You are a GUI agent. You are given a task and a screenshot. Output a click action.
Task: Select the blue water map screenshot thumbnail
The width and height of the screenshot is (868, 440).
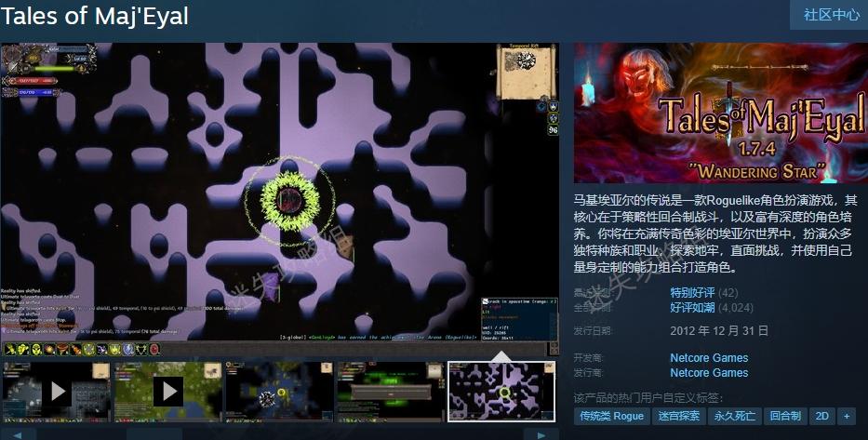point(279,392)
